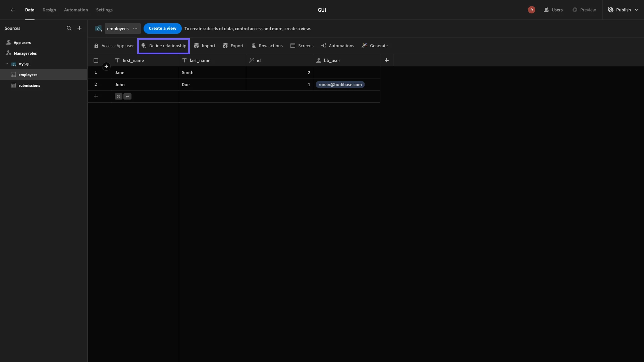Switch to the Design tab
The width and height of the screenshot is (644, 362).
coord(49,10)
